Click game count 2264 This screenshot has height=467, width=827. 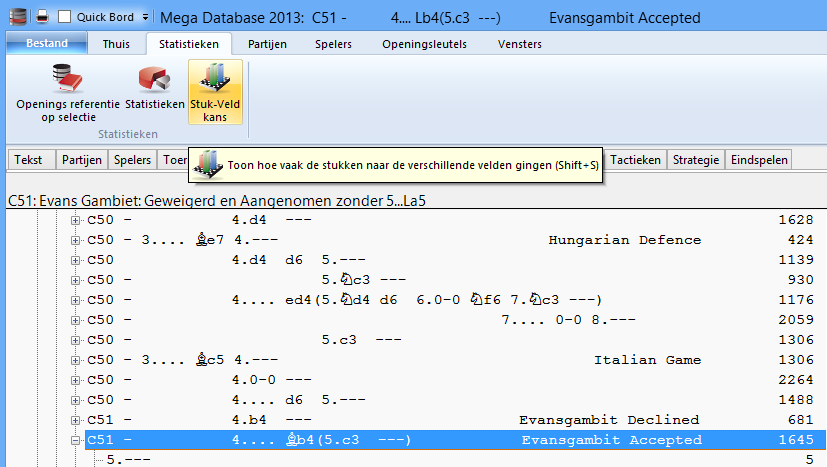[x=796, y=380]
